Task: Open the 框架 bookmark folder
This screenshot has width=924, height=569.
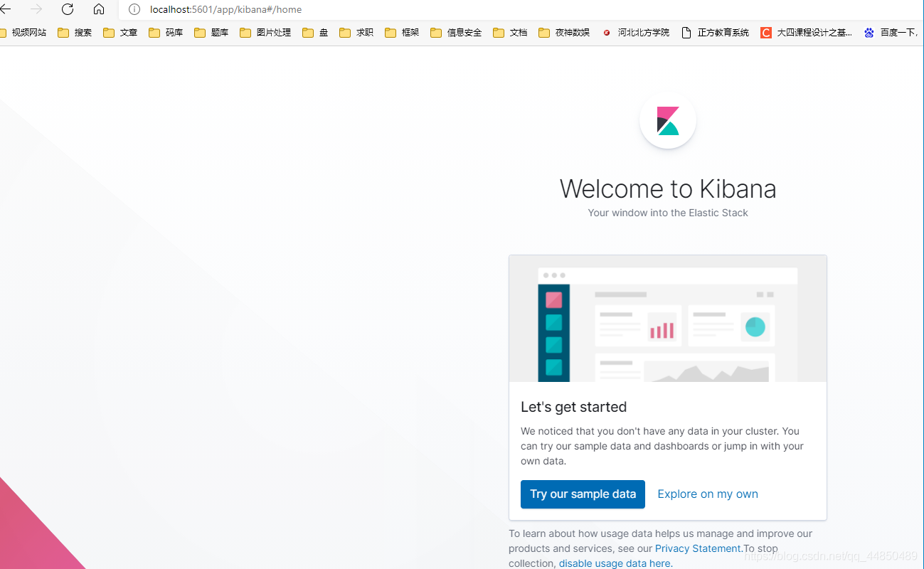Action: click(402, 33)
